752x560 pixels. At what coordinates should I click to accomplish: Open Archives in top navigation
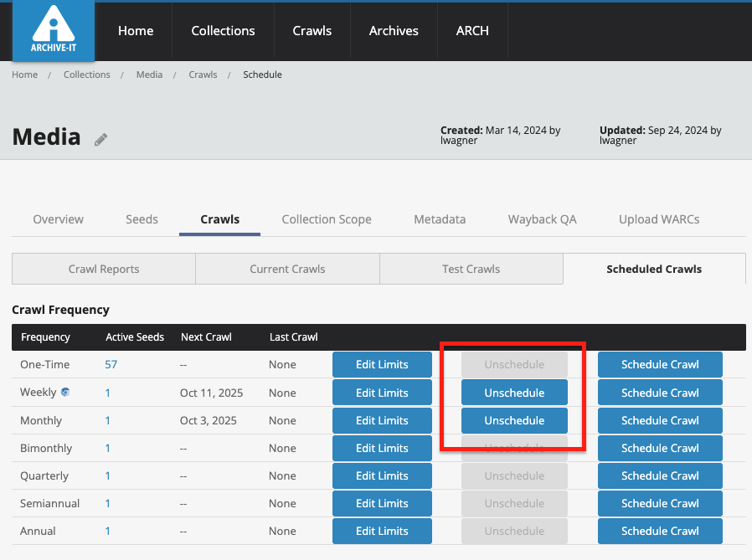[x=394, y=31]
